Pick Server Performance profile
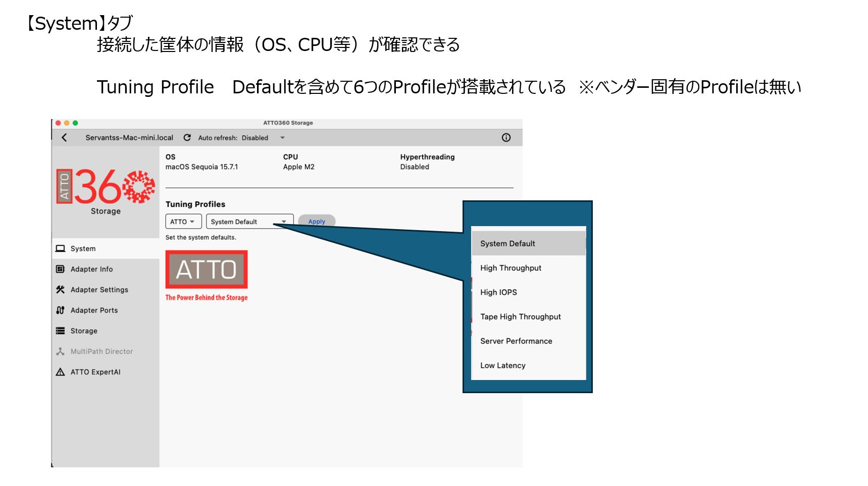This screenshot has width=868, height=486. [516, 341]
